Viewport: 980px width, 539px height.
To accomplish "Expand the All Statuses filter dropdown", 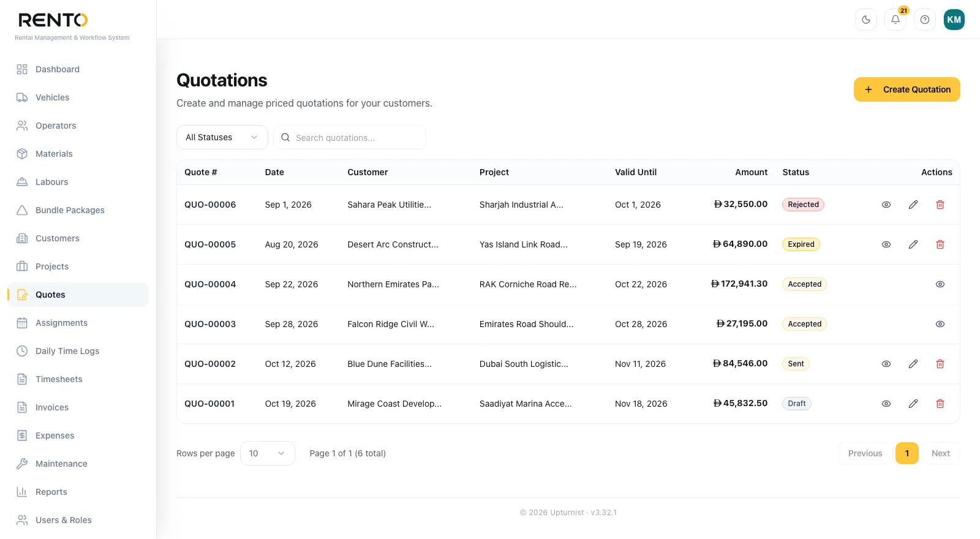I will [222, 137].
